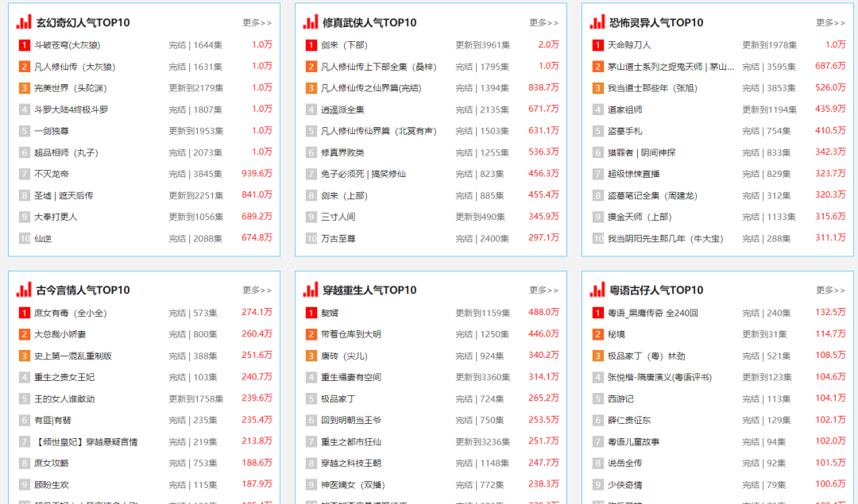The height and width of the screenshot is (504, 858).
Task: Click the bar chart icon beside 玄幻奇幻人气TOP10
Action: tap(25, 22)
